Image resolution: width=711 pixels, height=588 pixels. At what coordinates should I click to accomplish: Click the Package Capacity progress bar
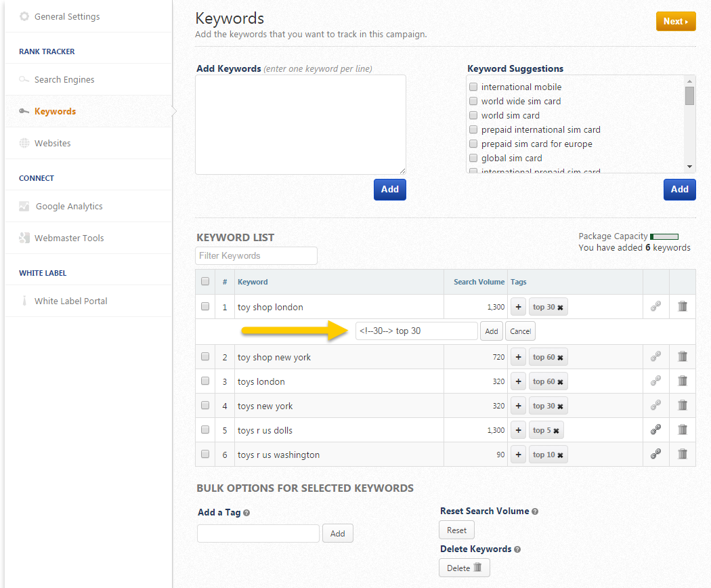tap(664, 236)
